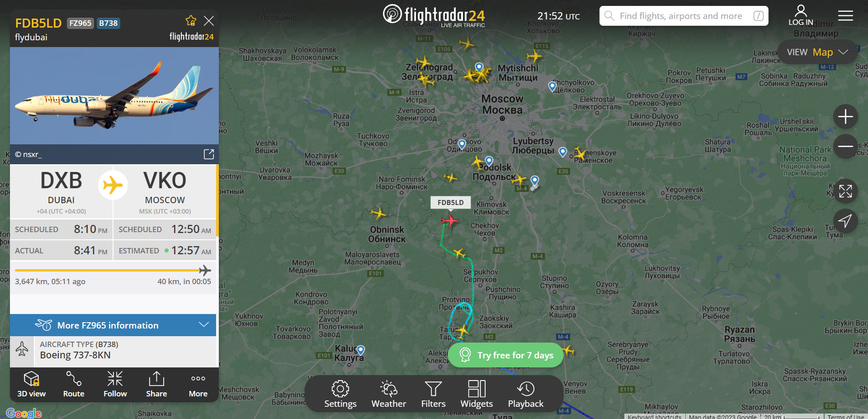Show the flight Route
The height and width of the screenshot is (419, 868).
(x=74, y=385)
